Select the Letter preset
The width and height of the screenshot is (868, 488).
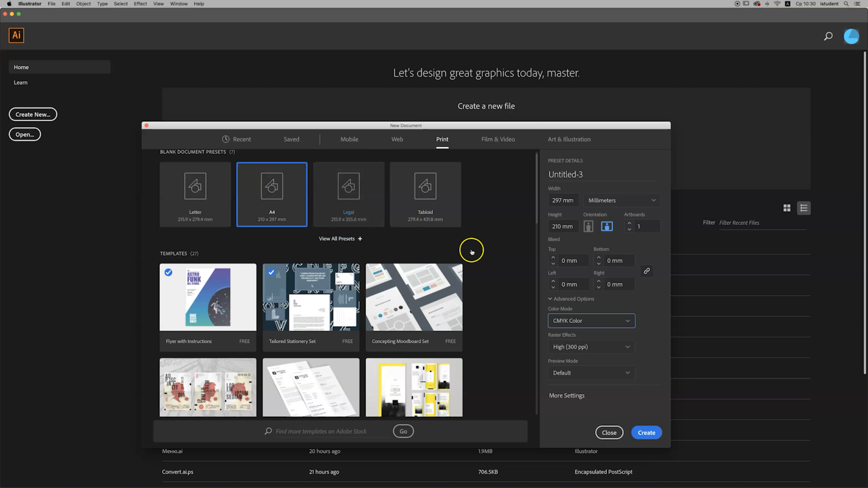pyautogui.click(x=195, y=194)
